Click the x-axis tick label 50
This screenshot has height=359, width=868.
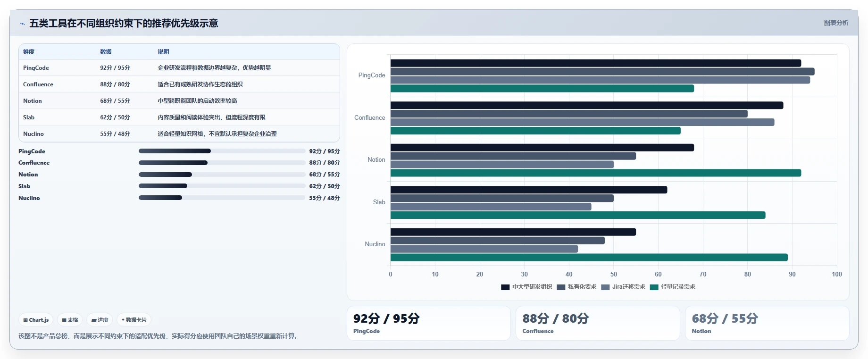tap(614, 274)
